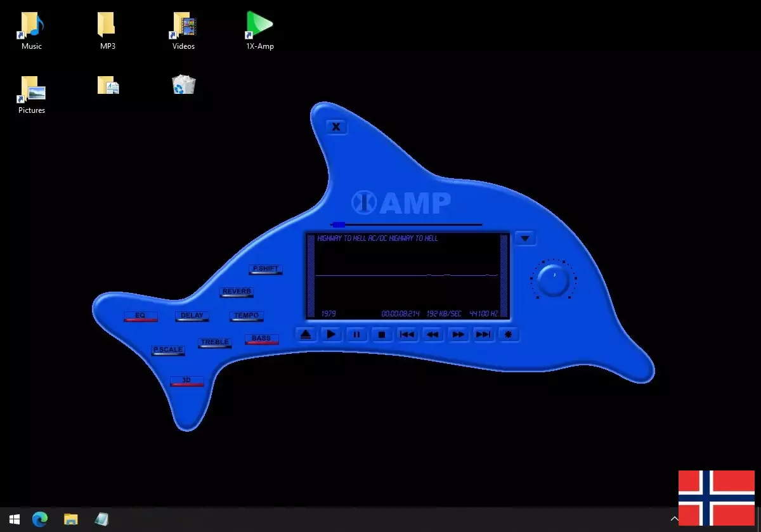Disable the BASS boost effect
Viewport: 761px width, 532px height.
[261, 339]
